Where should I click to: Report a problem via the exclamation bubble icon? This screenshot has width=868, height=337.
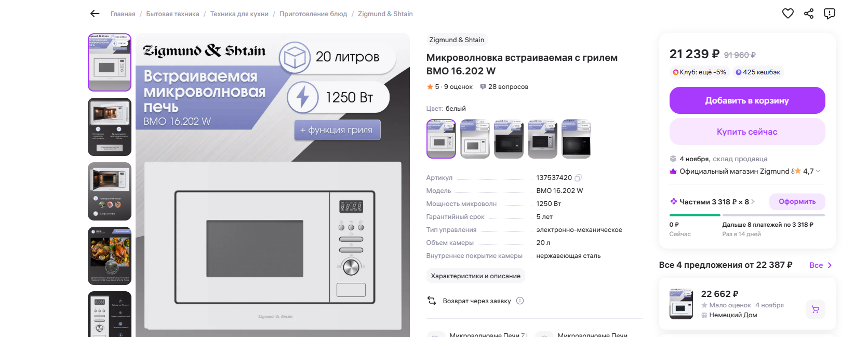pyautogui.click(x=830, y=14)
